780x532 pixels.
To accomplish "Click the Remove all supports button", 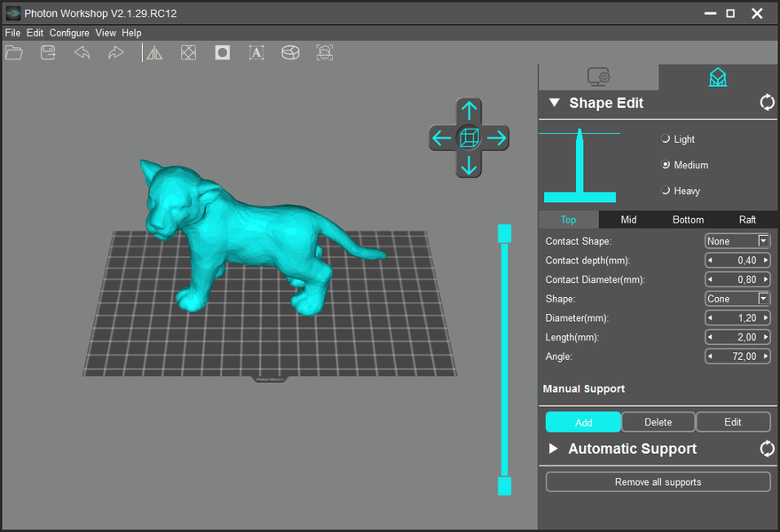I will (658, 482).
